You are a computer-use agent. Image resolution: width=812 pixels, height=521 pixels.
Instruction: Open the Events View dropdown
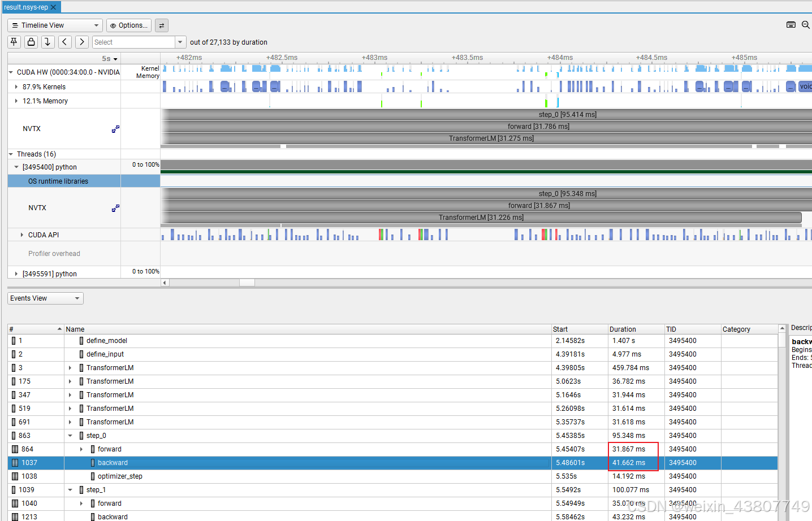click(x=45, y=298)
